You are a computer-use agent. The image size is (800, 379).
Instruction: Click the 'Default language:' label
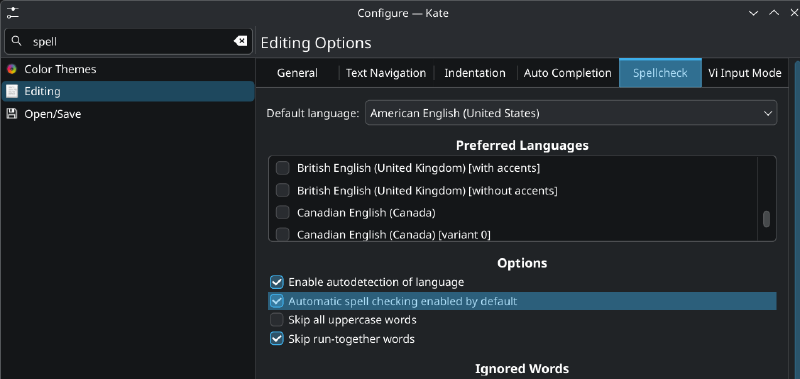[x=313, y=113]
